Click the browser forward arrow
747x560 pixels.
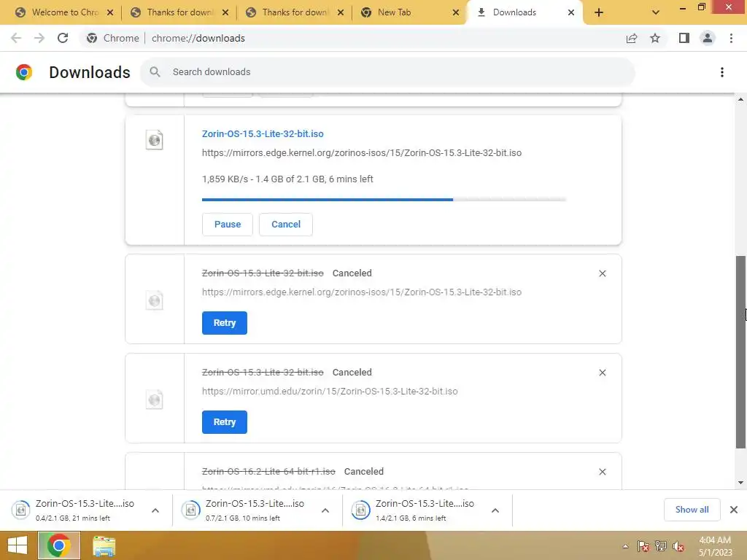tap(39, 38)
